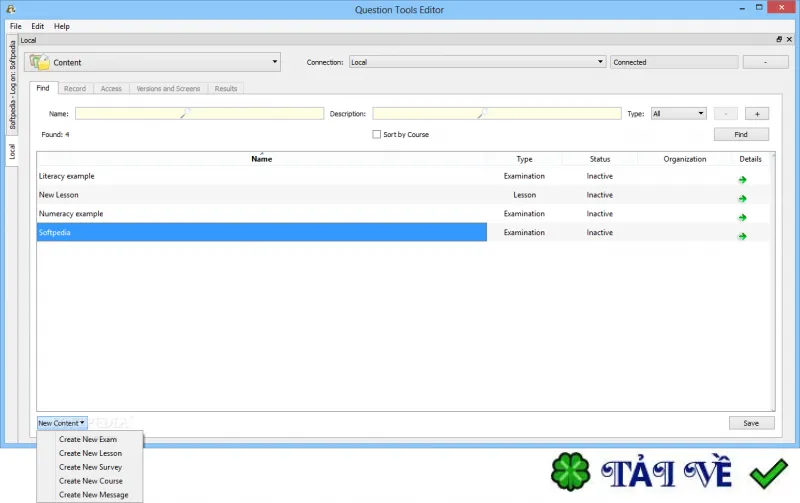Close the Local panel with X icon
The image size is (800, 503).
789,39
